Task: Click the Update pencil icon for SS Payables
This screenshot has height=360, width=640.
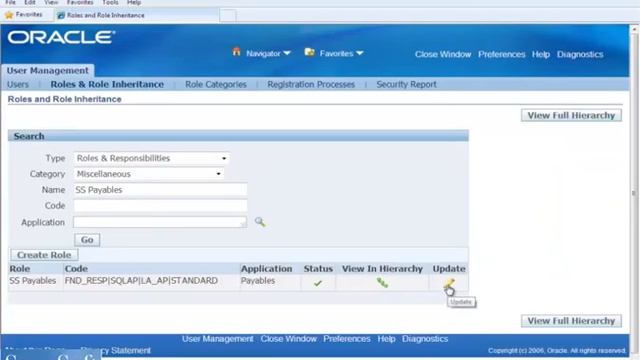Action: (449, 283)
